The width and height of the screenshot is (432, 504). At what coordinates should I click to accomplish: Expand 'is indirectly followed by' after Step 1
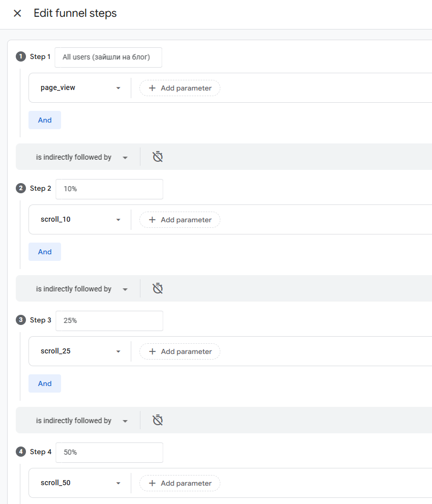point(81,158)
